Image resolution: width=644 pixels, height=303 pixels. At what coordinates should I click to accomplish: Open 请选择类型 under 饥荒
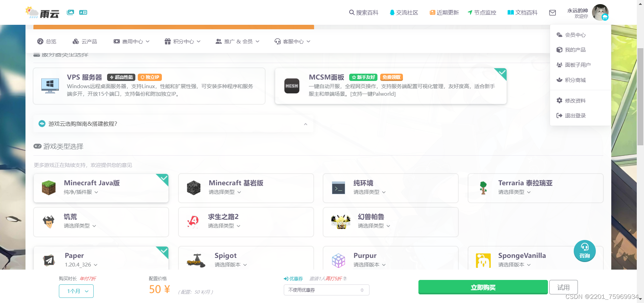(x=80, y=226)
